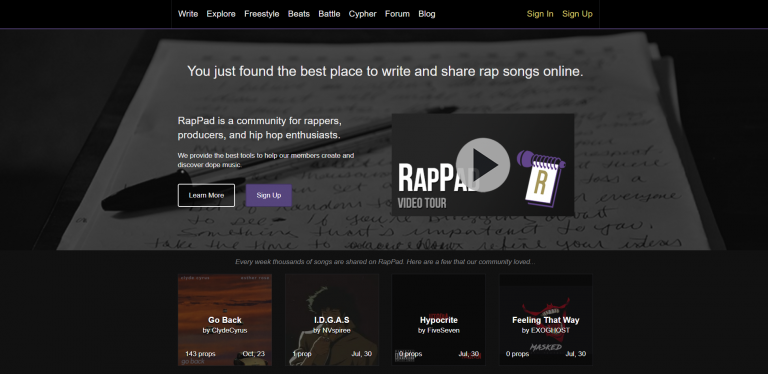768x374 pixels.
Task: Go to the Explore page
Action: (x=221, y=14)
